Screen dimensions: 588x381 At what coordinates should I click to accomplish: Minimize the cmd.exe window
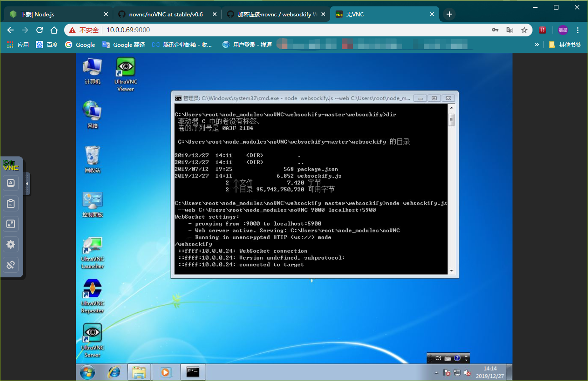[x=421, y=98]
